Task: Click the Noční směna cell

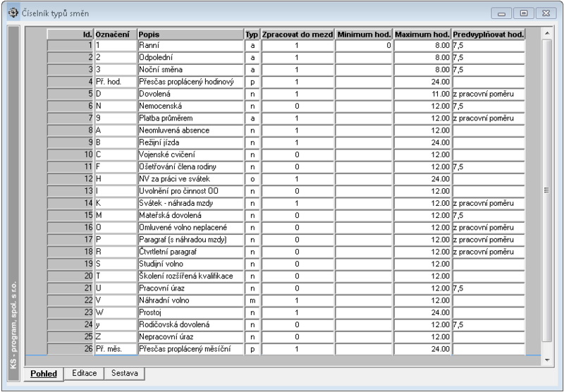Action: pos(190,70)
